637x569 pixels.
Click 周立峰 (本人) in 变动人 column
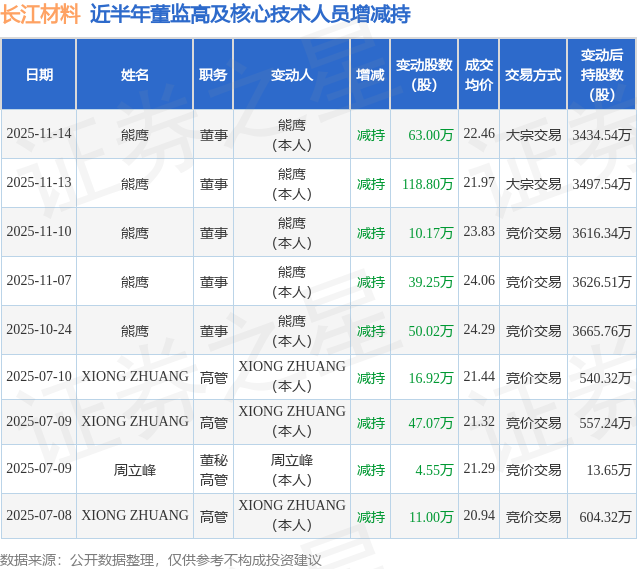(292, 470)
